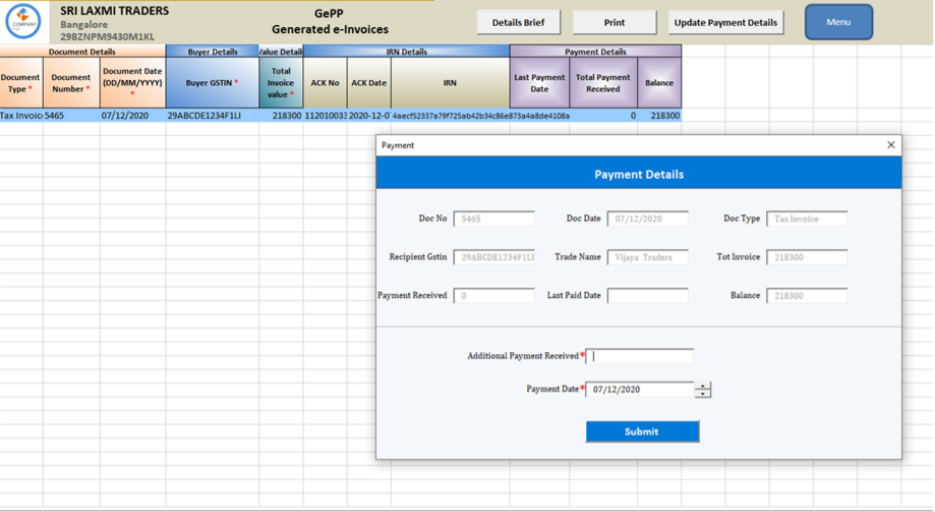Select the Buyer GSTIN column header
This screenshot has width=935, height=512.
212,83
